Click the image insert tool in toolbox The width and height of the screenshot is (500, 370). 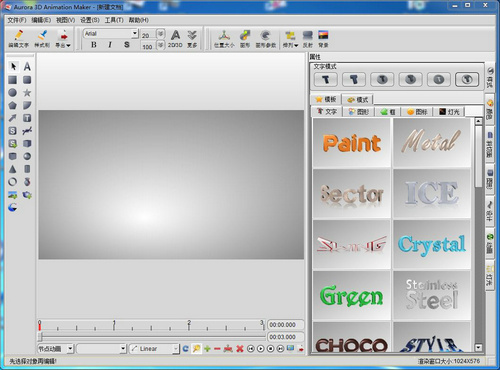tap(13, 195)
